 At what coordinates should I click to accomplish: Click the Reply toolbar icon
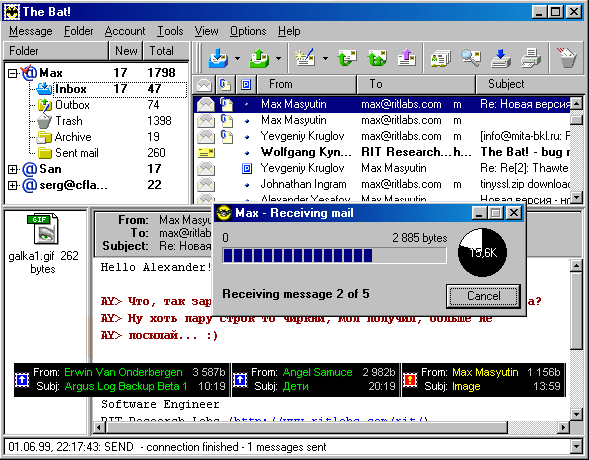click(346, 58)
